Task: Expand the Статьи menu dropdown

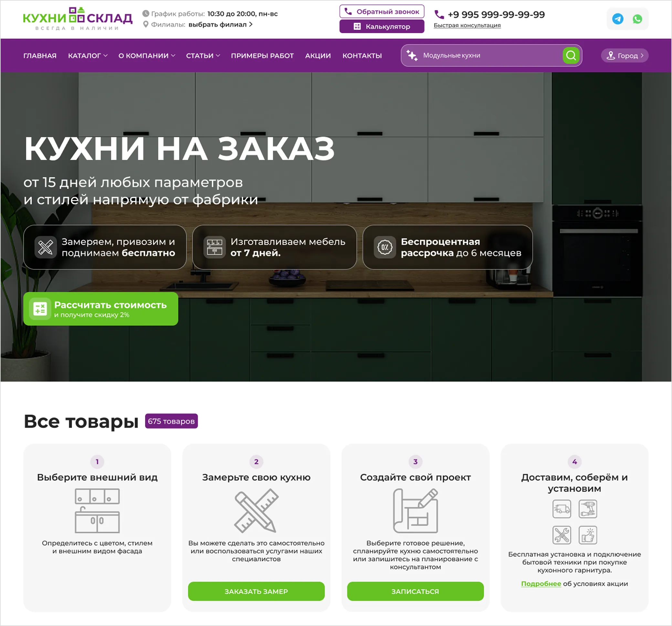Action: tap(203, 56)
